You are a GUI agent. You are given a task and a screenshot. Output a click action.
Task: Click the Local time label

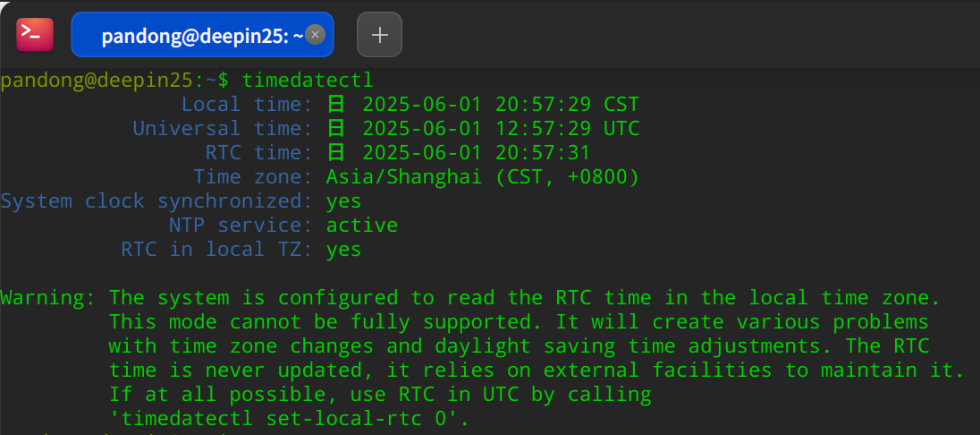click(x=247, y=105)
